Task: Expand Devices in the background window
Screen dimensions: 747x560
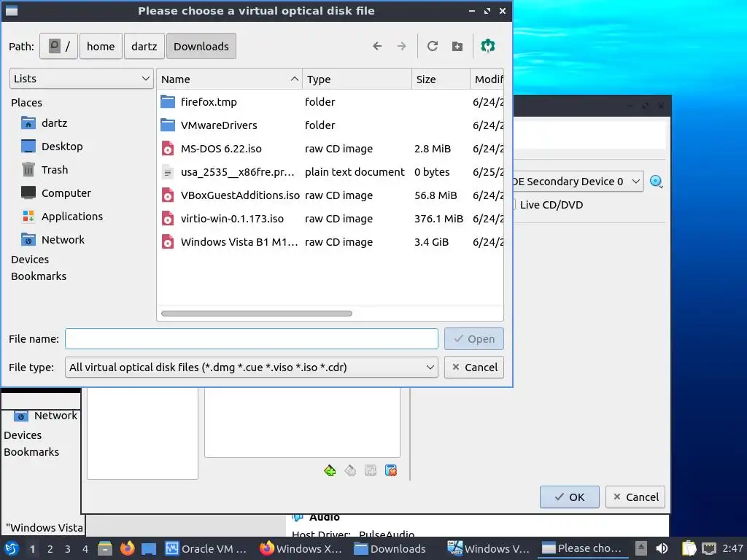Action: pyautogui.click(x=23, y=435)
